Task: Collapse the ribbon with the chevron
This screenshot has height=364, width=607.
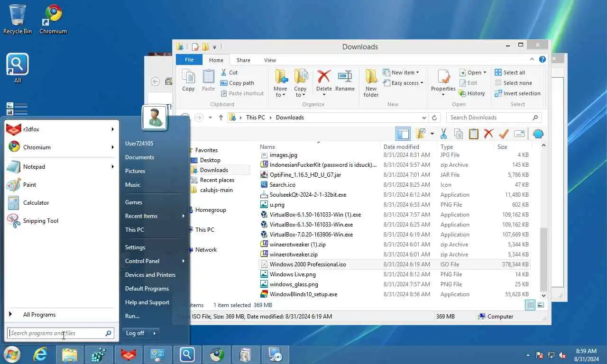Action: point(532,60)
